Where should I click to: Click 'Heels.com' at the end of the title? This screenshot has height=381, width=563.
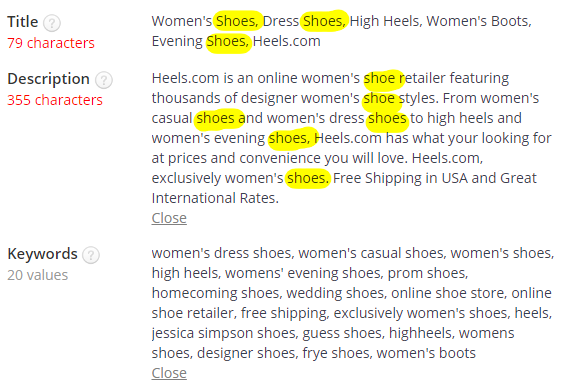[x=287, y=41]
